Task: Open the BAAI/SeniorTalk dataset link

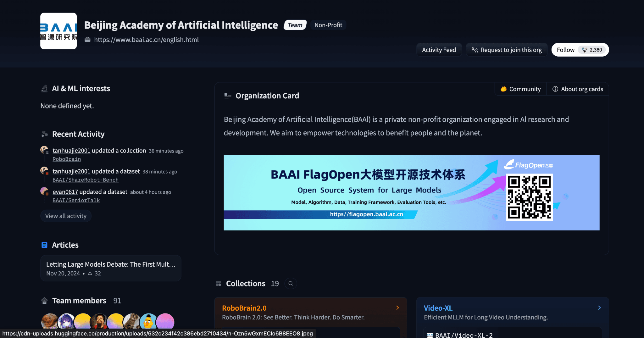Action: click(76, 200)
